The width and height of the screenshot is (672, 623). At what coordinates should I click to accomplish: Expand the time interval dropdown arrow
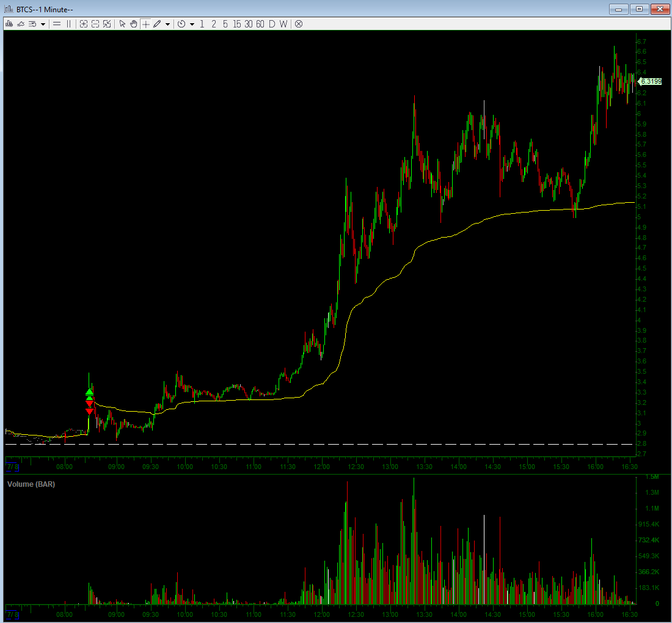[x=192, y=24]
